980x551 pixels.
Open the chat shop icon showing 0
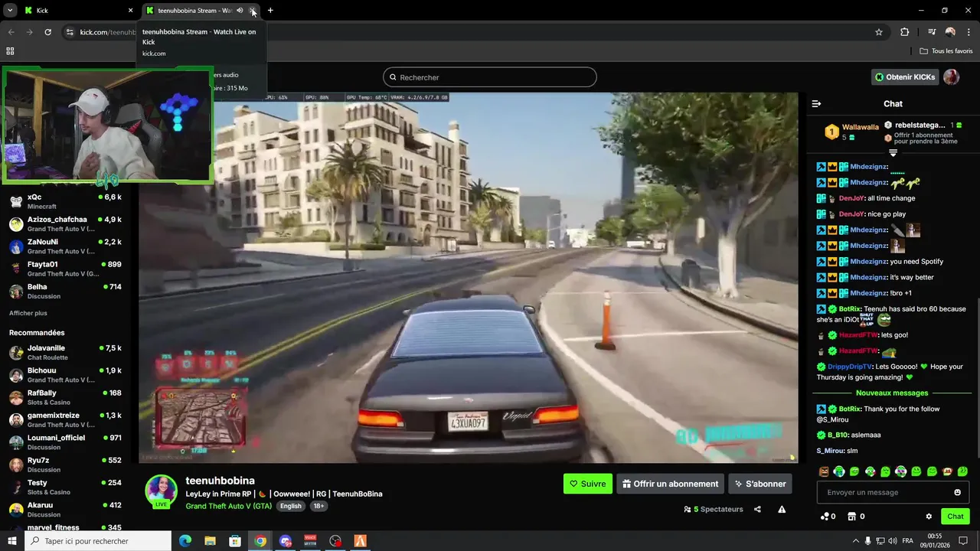tap(856, 517)
